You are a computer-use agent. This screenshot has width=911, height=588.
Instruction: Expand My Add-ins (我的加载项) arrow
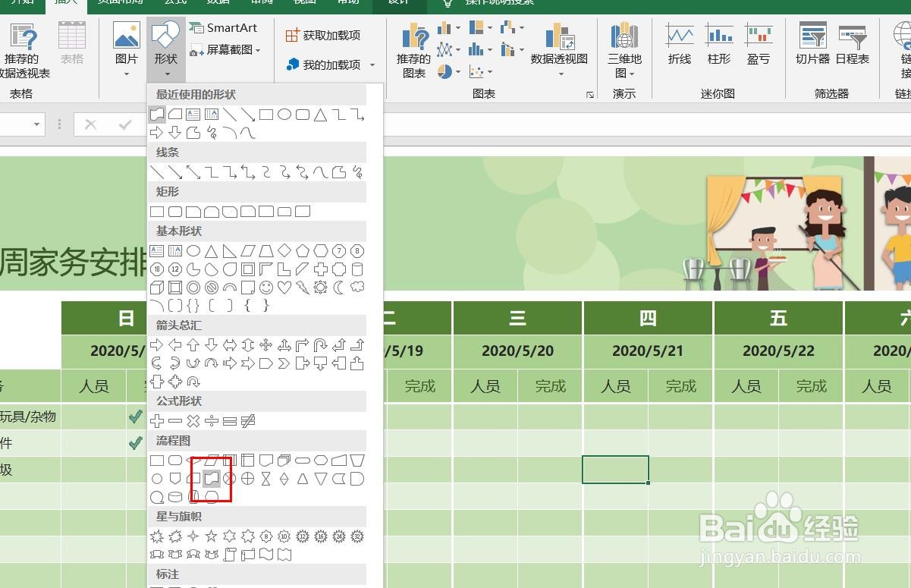pos(372,65)
